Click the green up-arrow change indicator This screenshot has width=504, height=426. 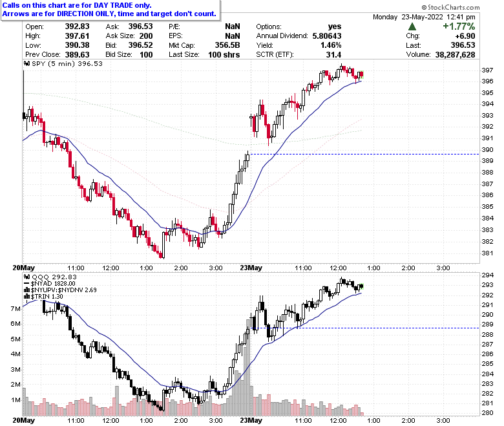coord(412,27)
